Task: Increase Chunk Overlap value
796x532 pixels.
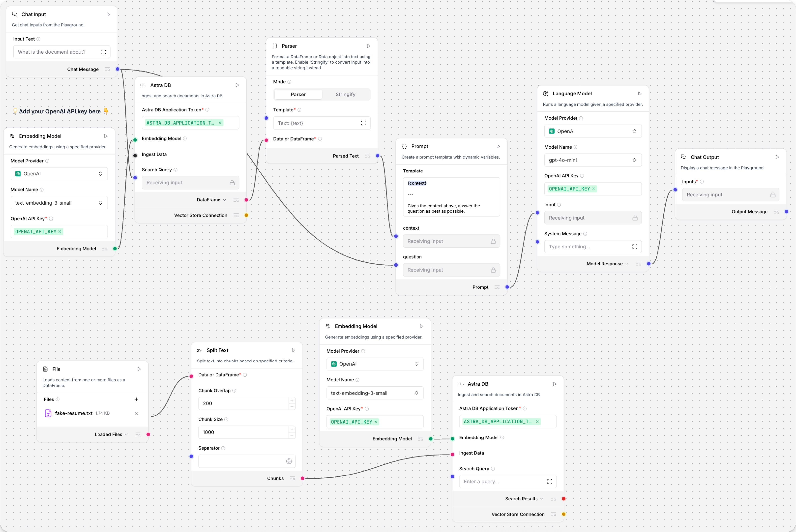Action: (x=292, y=400)
